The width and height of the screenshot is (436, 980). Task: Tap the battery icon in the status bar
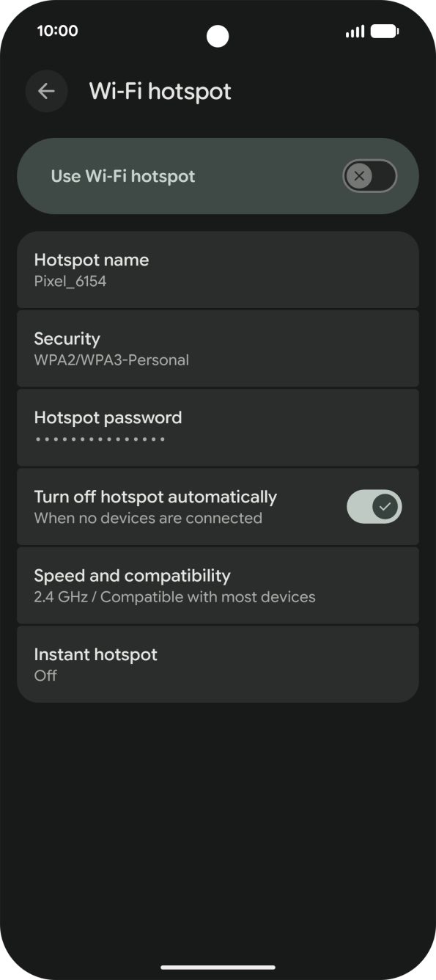click(384, 31)
